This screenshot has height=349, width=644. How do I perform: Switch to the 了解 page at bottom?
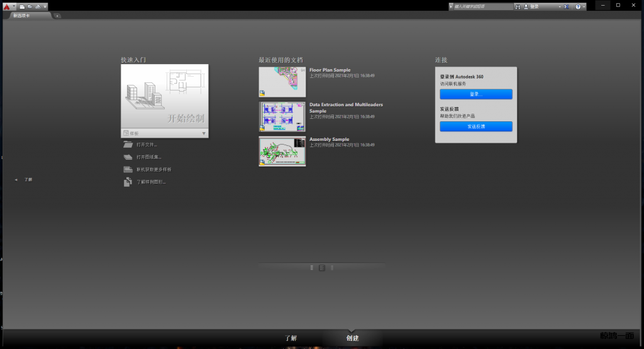click(291, 338)
